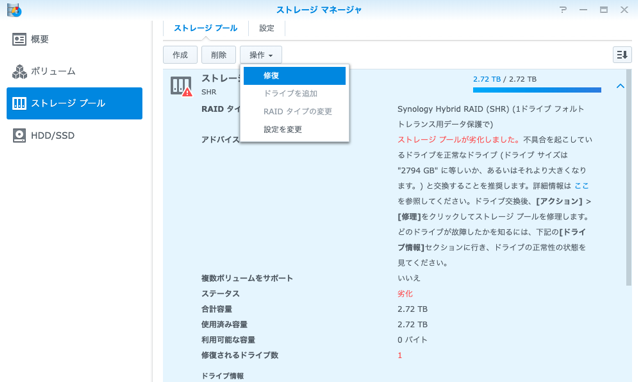This screenshot has height=382, width=638.
Task: Switch to the ストレージ プール tab
Action: click(205, 28)
